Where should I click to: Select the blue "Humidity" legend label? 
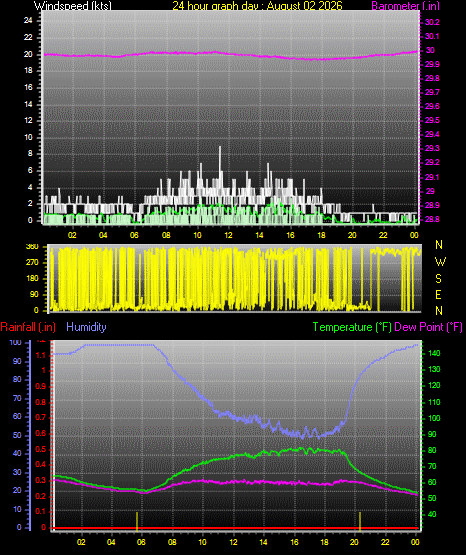[86, 327]
